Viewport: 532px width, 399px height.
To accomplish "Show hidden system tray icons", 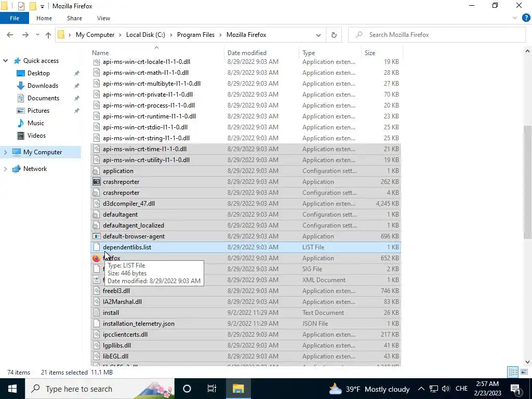I will pyautogui.click(x=421, y=389).
